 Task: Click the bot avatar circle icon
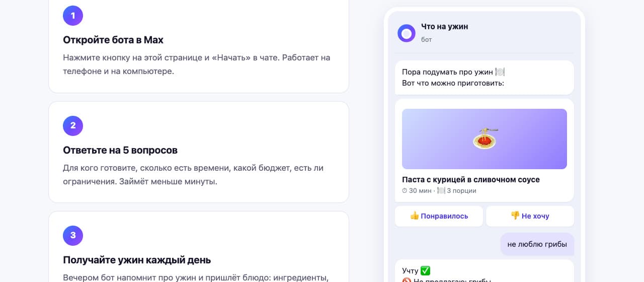point(407,33)
